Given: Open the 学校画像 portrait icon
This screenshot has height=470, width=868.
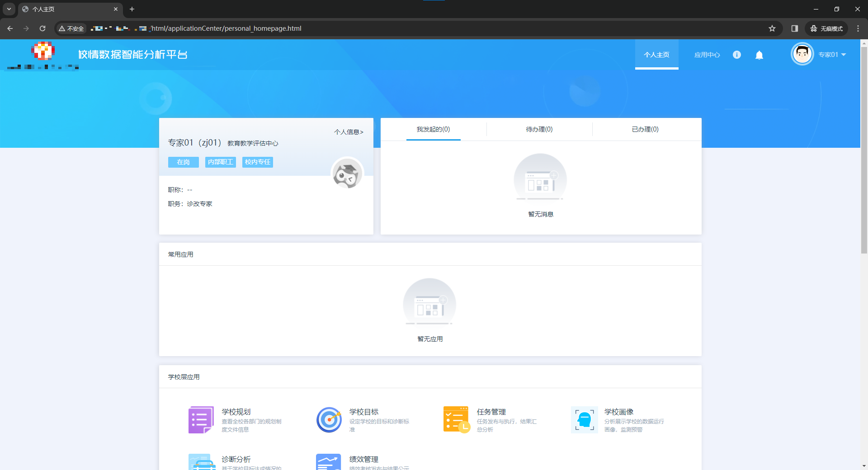Looking at the screenshot, I should [x=584, y=420].
